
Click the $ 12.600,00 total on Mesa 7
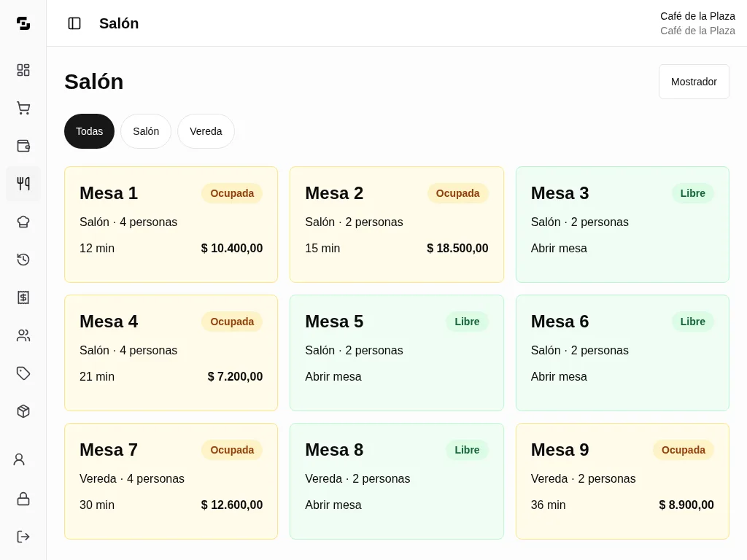pos(232,505)
